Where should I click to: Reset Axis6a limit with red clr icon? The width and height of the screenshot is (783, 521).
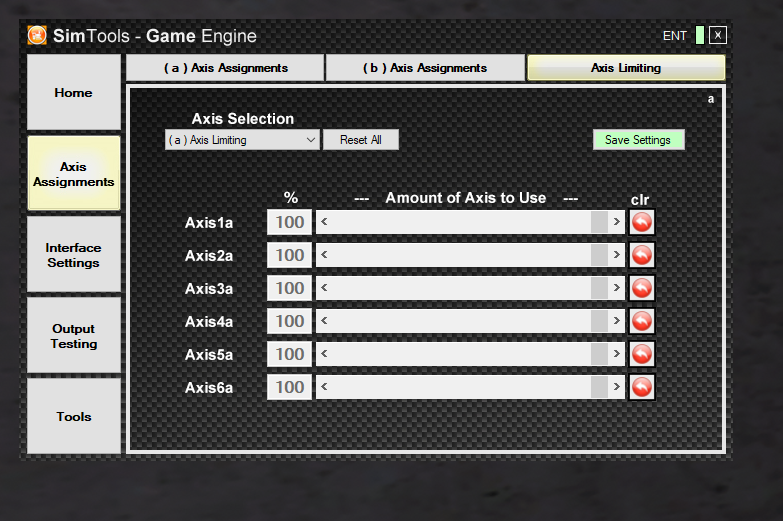click(x=642, y=387)
